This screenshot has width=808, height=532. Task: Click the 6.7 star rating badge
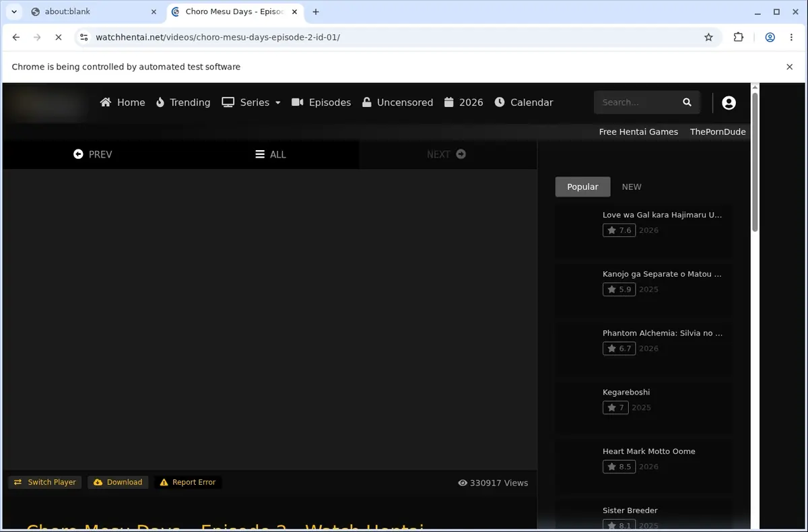619,348
